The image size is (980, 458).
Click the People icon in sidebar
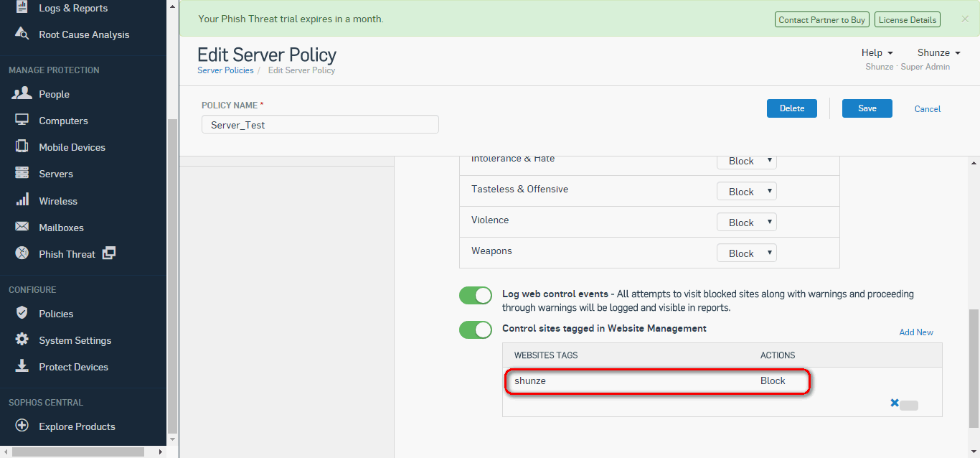(22, 94)
